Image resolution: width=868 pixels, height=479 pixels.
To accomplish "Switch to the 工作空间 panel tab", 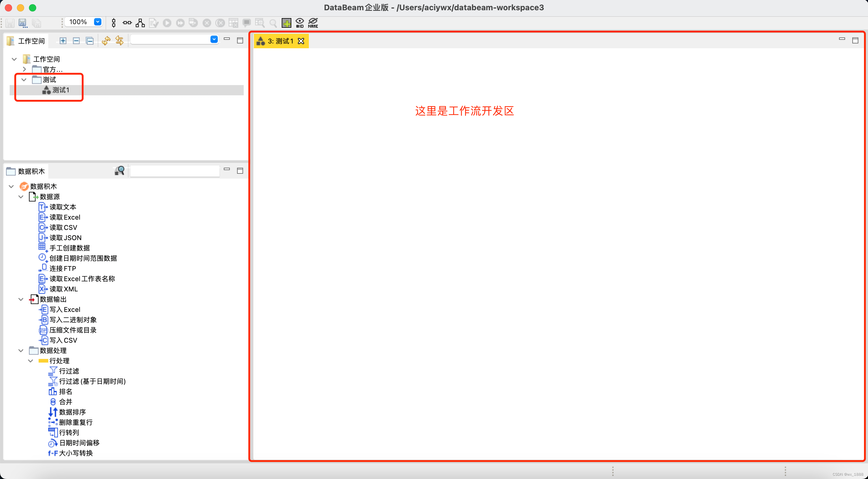I will [x=26, y=41].
